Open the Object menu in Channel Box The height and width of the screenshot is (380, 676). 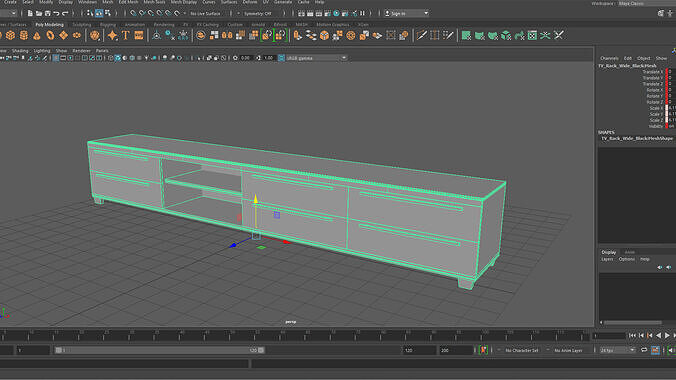(643, 58)
